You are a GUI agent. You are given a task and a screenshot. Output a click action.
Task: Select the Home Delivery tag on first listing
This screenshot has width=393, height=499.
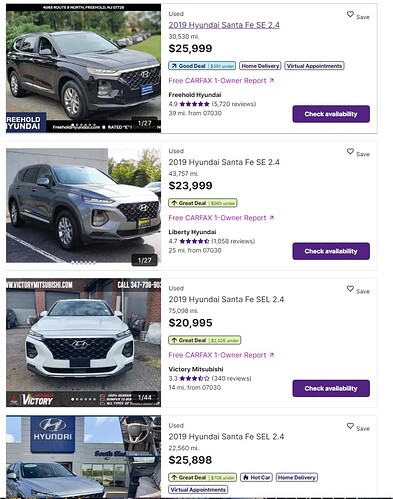260,66
